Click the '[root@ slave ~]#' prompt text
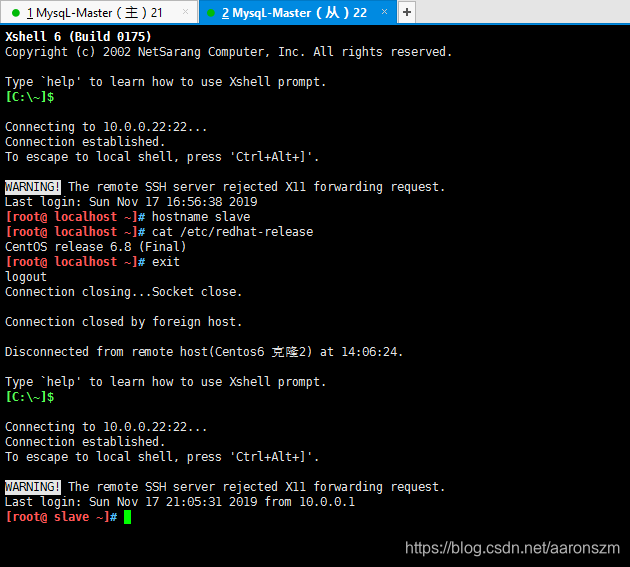Screen dimensions: 630x567 (x=61, y=517)
